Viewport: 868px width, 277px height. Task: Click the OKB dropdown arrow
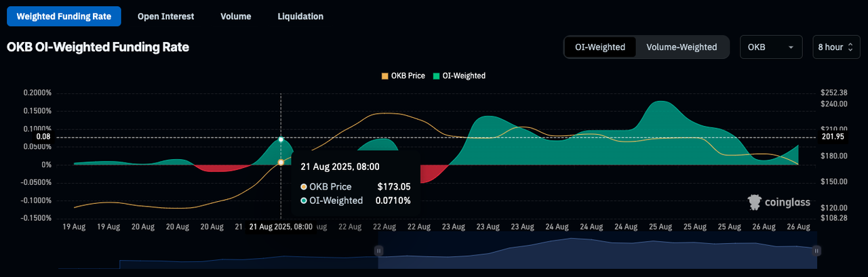point(791,47)
